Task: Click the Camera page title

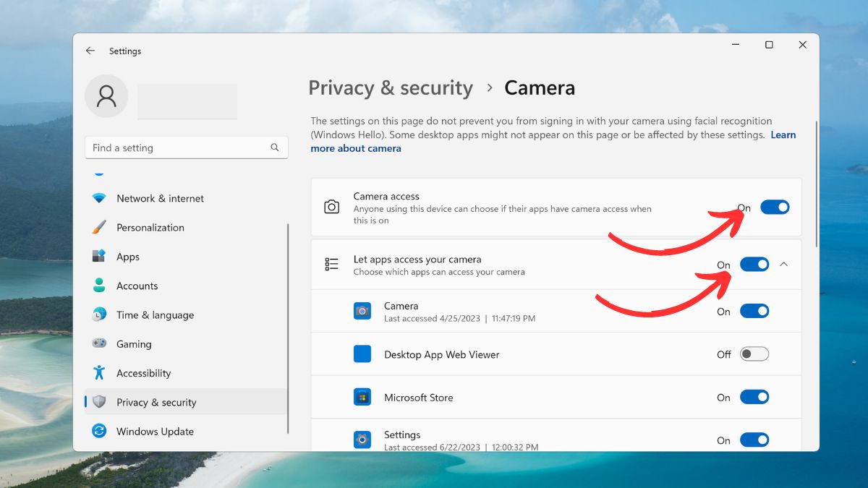Action: pos(540,88)
